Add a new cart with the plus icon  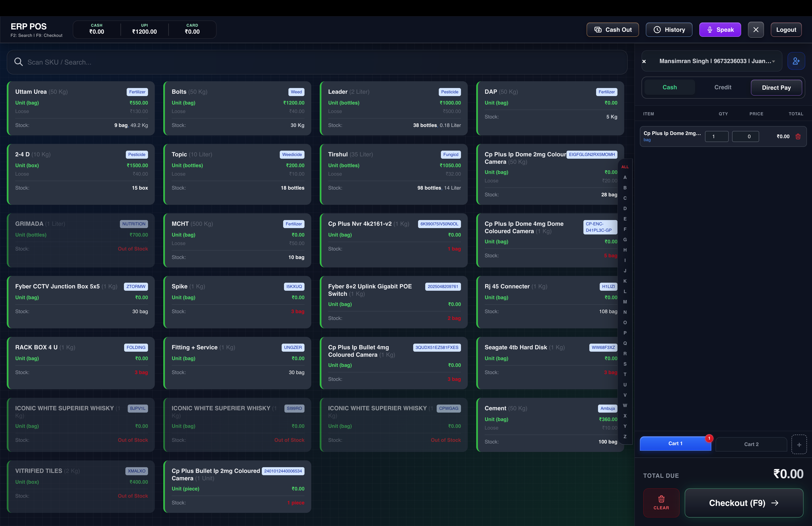799,444
